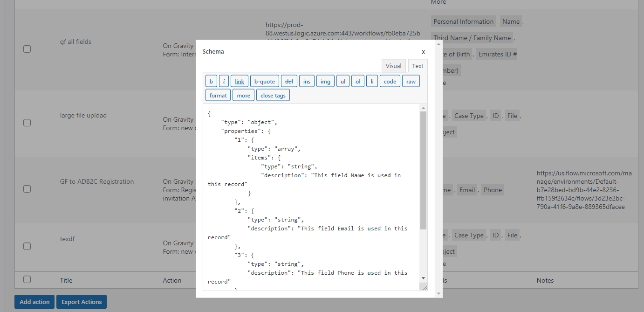Click ID tag in large file upload row
Screen dimensions: 644x312
[x=495, y=116]
